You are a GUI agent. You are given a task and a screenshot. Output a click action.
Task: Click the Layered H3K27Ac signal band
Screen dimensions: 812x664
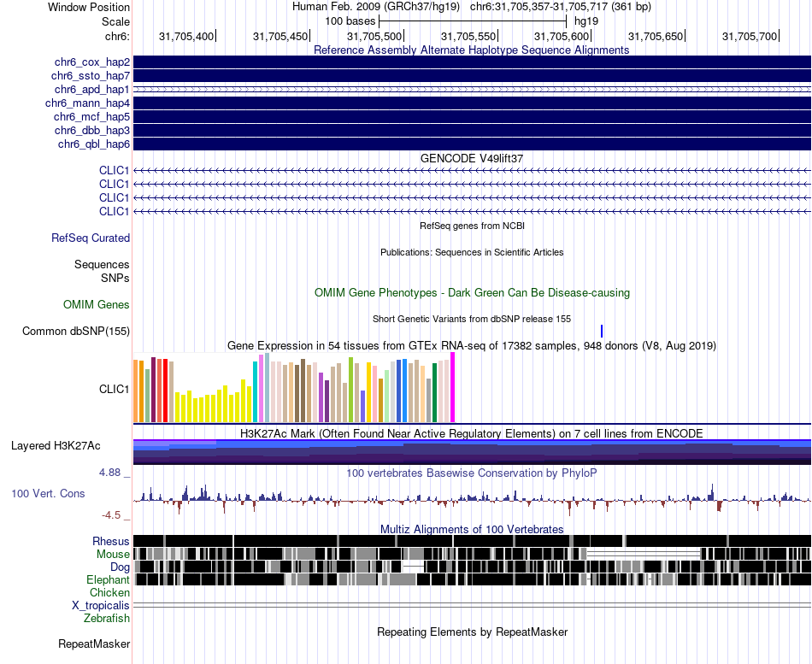(473, 452)
